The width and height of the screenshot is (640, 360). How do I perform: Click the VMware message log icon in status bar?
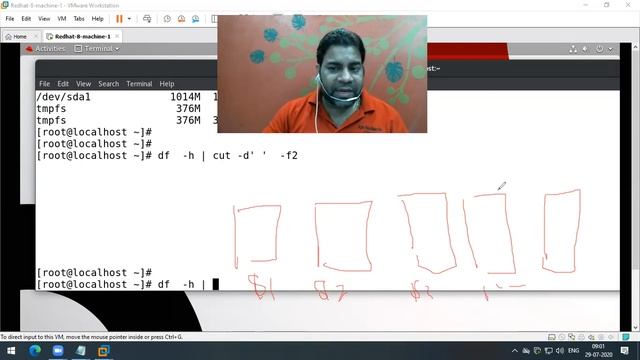(626, 337)
